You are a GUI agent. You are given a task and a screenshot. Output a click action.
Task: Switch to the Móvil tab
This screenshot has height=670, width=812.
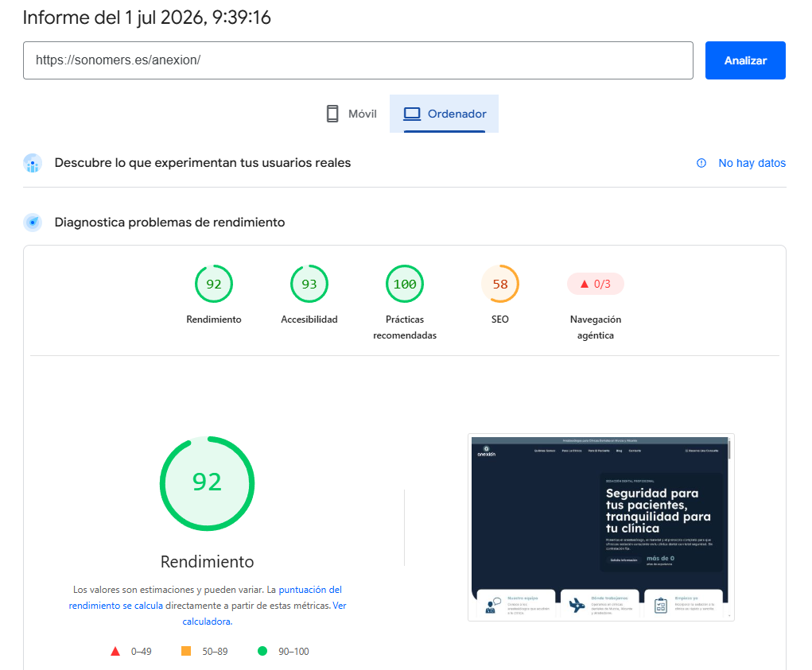[351, 114]
